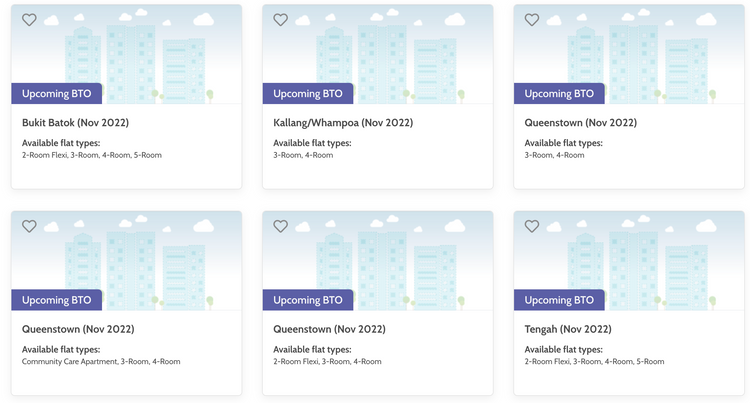
Task: Like the Queenstown card offering 2-Room Flexi
Action: pos(280,226)
